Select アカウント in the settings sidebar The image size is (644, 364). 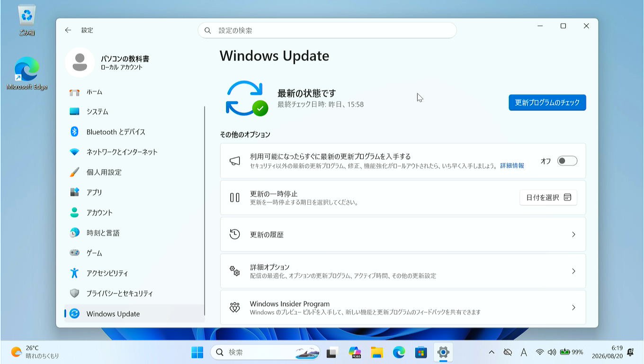tap(134, 213)
